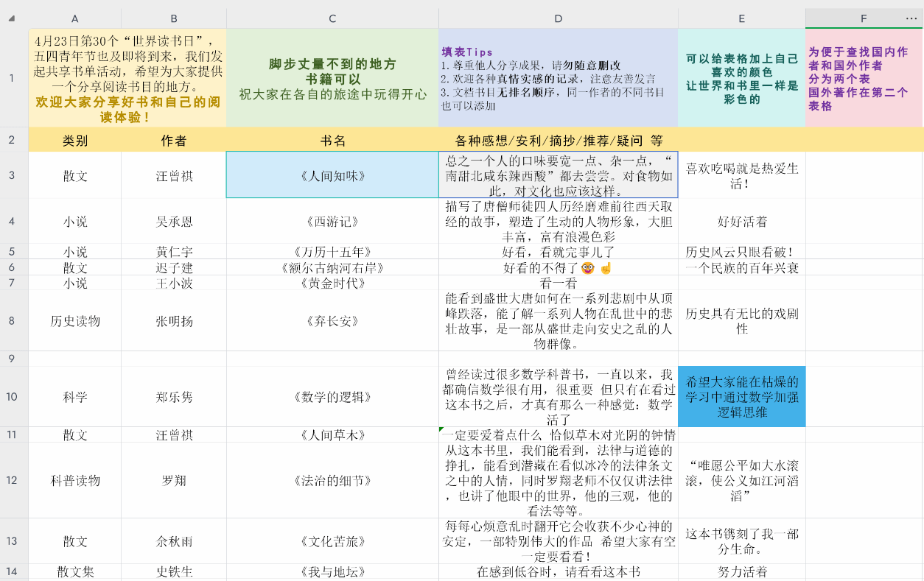The image size is (924, 581).
Task: Select the author cell 罗翔
Action: click(174, 480)
